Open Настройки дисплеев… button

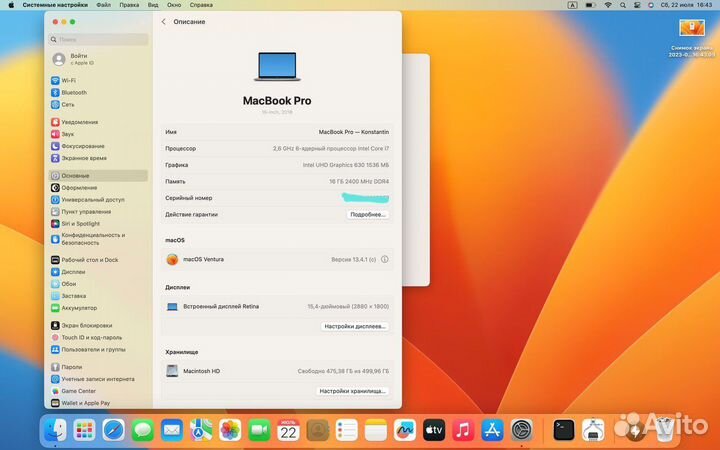(354, 326)
